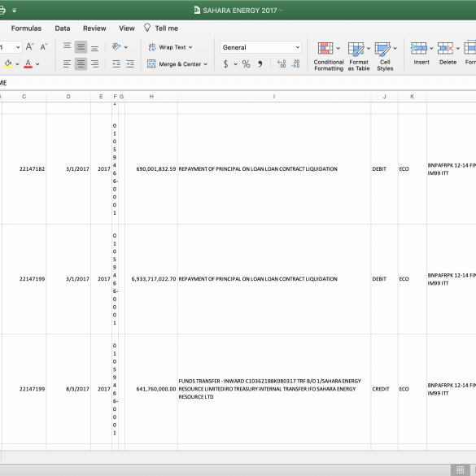This screenshot has height=476, width=476.
Task: Align text right
Action: coord(94,63)
